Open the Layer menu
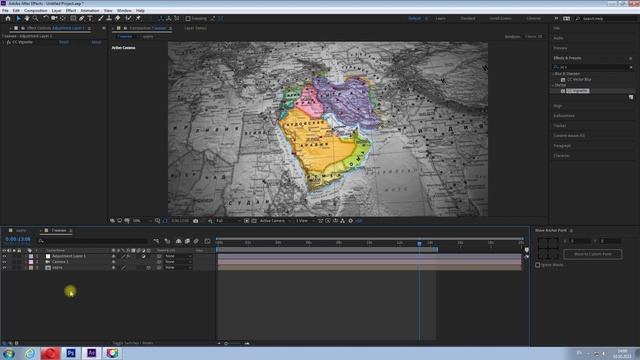 pos(56,11)
